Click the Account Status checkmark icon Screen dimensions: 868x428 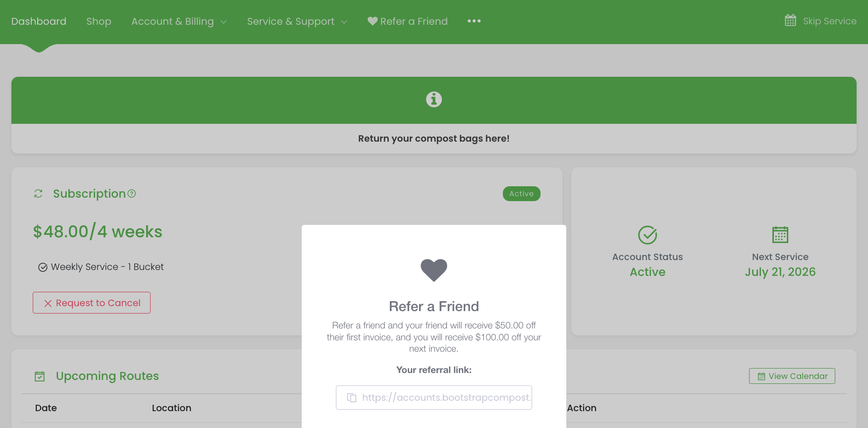648,235
